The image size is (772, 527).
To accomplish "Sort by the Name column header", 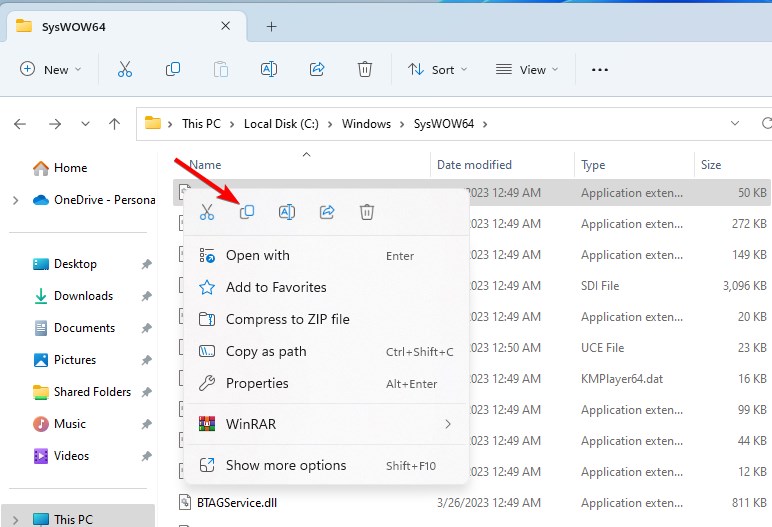I will (x=205, y=165).
